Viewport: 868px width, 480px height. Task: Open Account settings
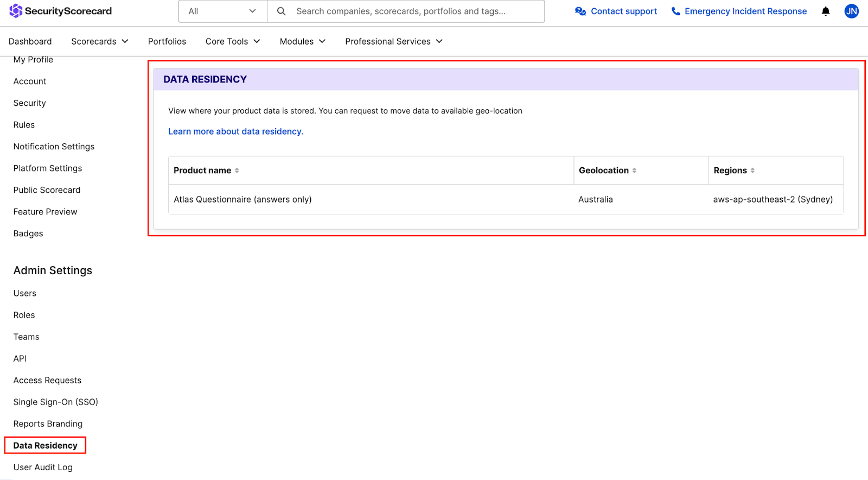(x=30, y=81)
